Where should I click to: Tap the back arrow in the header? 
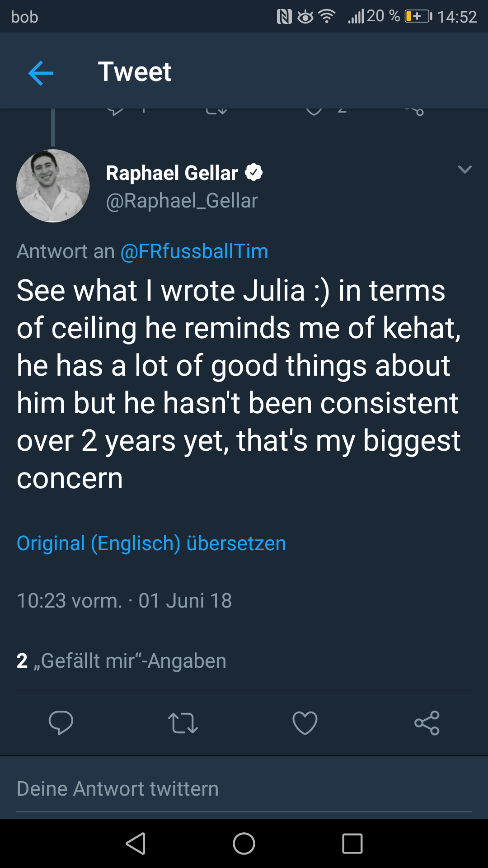41,72
